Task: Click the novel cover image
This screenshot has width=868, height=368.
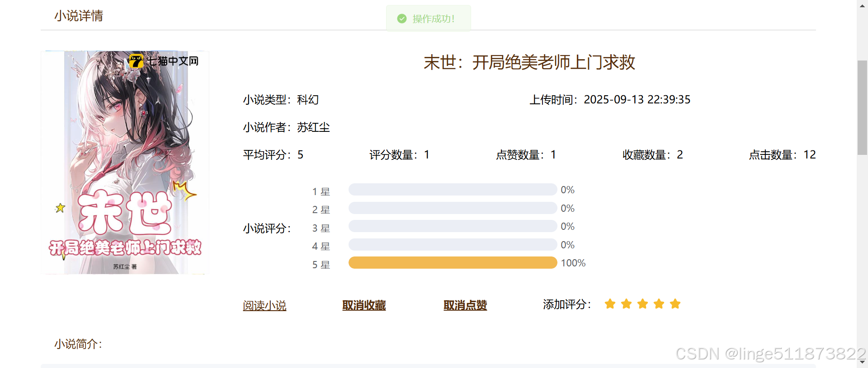Action: point(125,163)
